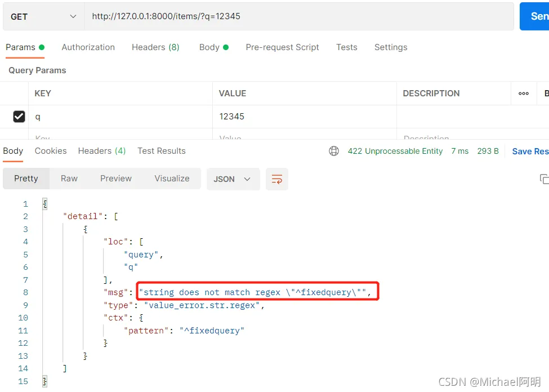Click the "pattern" key on line 11
549x392 pixels.
click(146, 331)
